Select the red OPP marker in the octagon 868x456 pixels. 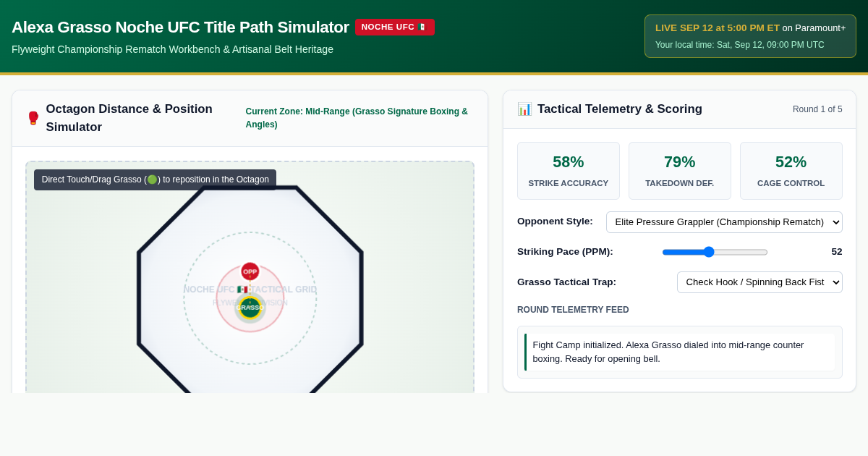point(250,271)
